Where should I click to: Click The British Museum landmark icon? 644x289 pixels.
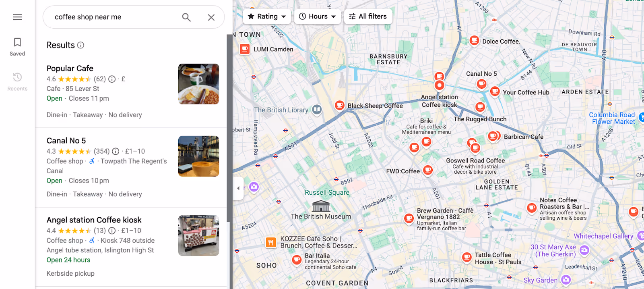click(x=321, y=206)
